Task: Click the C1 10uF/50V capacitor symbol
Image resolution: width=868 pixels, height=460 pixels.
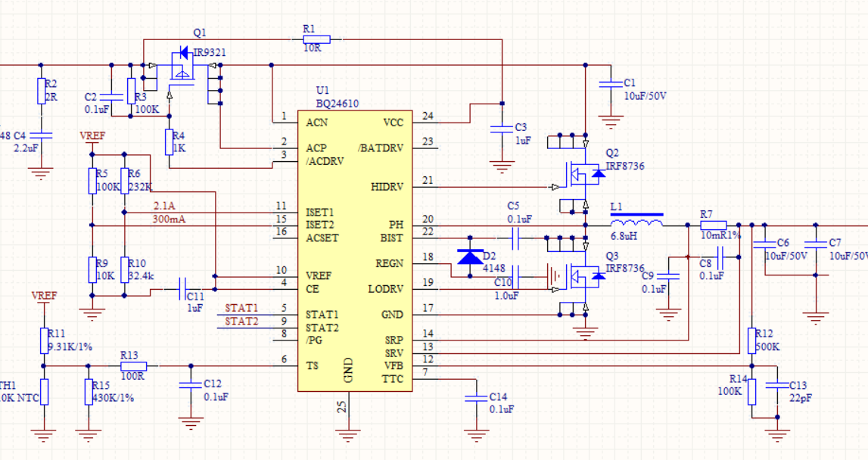Action: [611, 84]
